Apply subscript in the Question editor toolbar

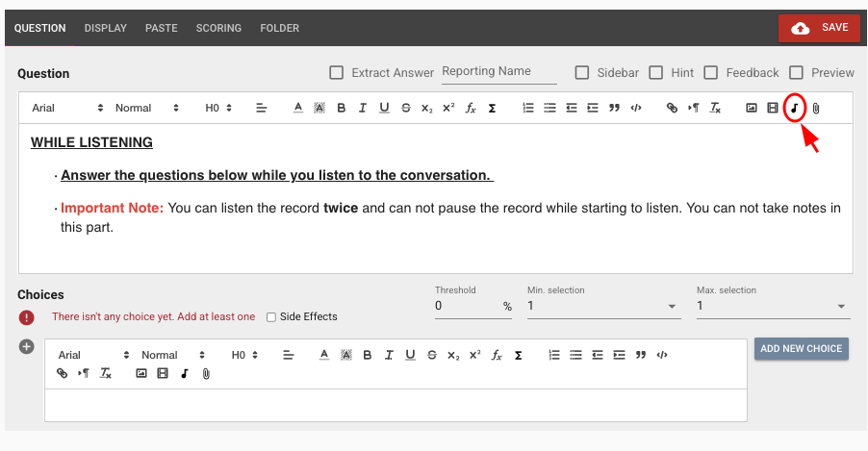coord(427,109)
